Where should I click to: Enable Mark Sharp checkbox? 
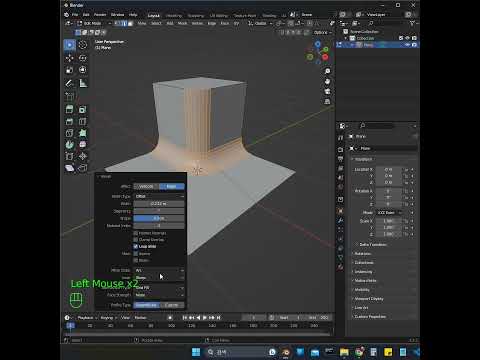tap(136, 260)
